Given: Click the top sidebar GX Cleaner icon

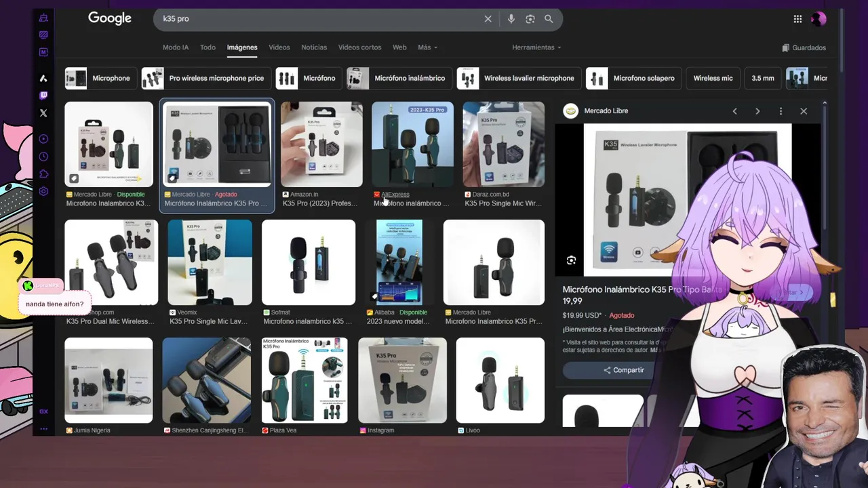Looking at the screenshot, I should [x=43, y=18].
